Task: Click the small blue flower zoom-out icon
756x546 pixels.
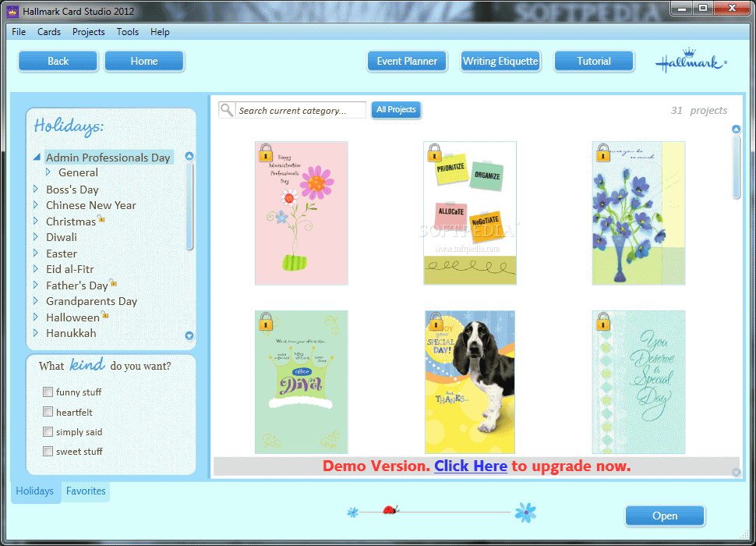Action: (x=353, y=512)
